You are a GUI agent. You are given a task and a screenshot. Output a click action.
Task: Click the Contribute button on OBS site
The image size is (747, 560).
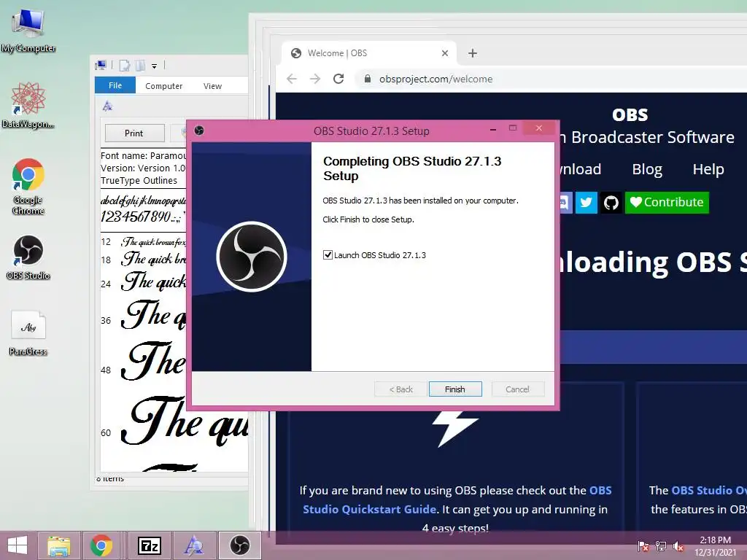coord(667,203)
